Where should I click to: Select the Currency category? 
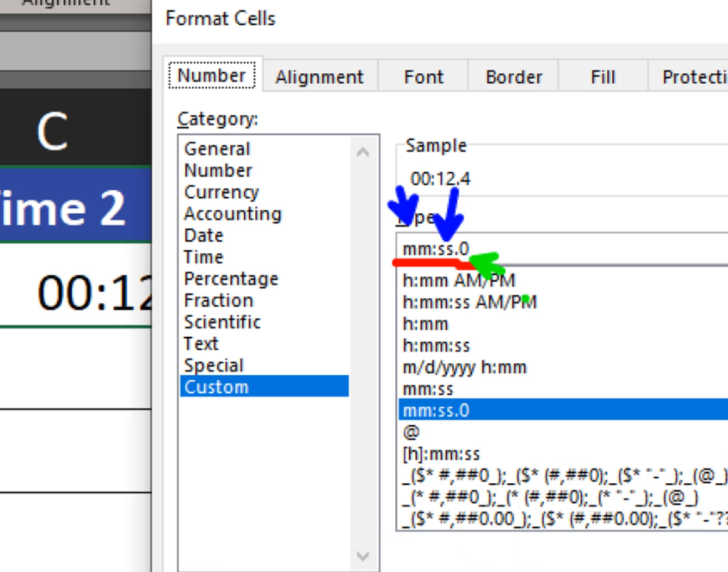(221, 192)
